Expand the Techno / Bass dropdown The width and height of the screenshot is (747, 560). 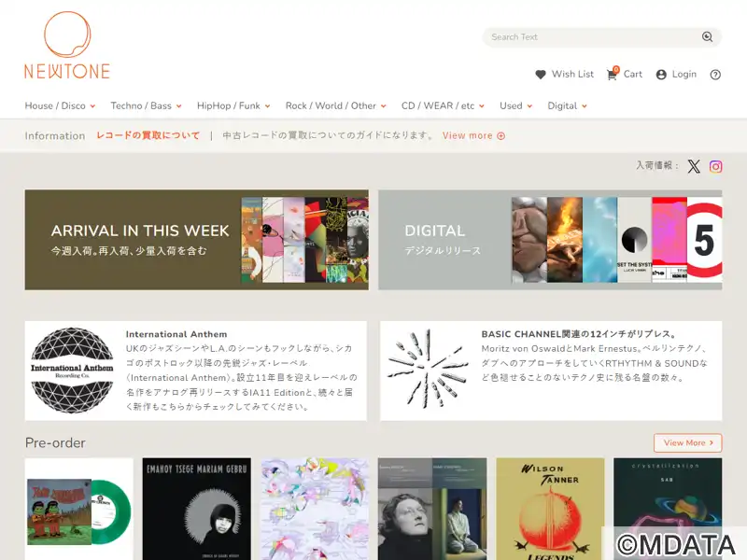146,105
